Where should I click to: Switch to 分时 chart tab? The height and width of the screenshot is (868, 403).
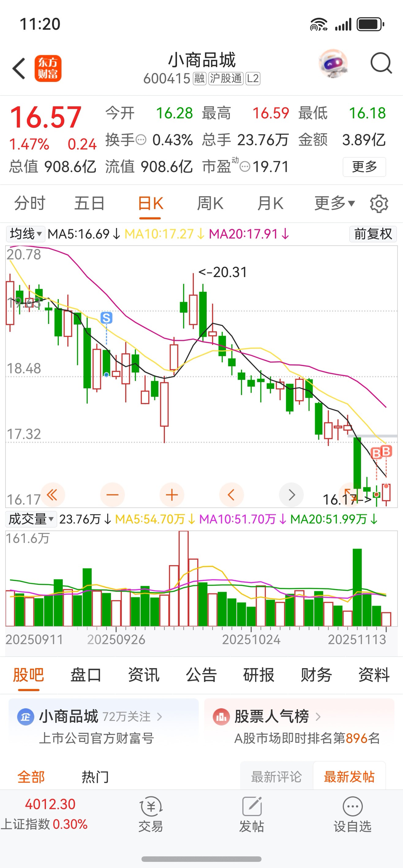click(x=30, y=203)
